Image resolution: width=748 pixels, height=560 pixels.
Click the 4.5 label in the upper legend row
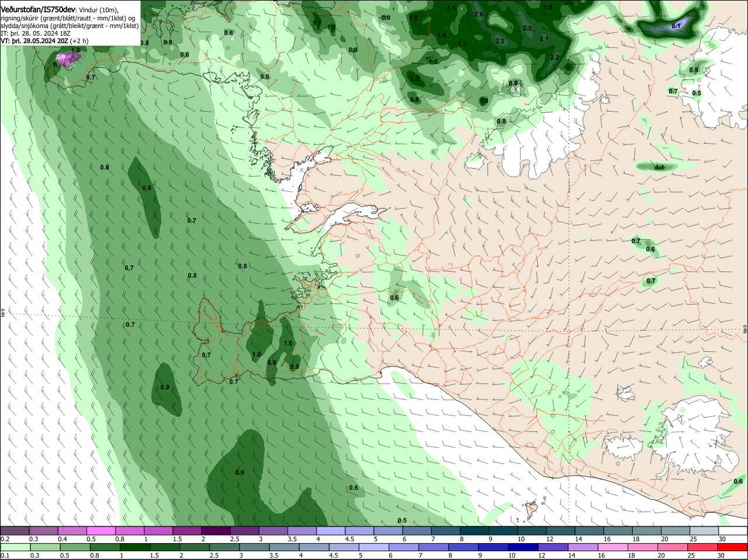350,539
